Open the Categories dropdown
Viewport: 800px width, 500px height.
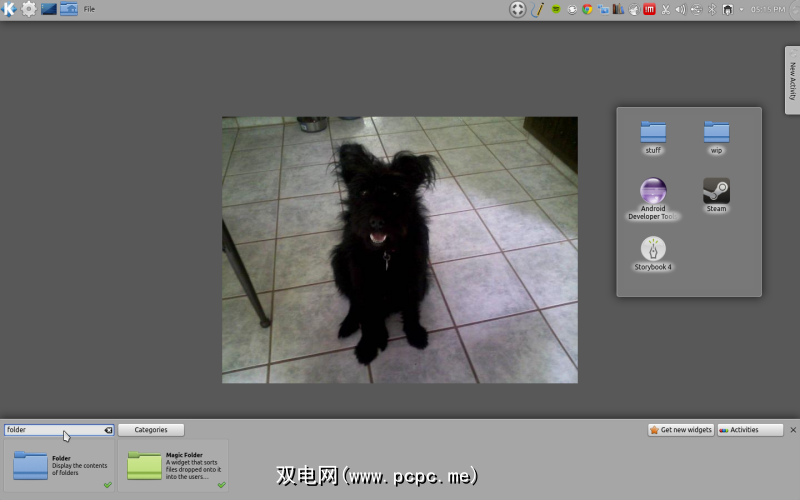[151, 430]
